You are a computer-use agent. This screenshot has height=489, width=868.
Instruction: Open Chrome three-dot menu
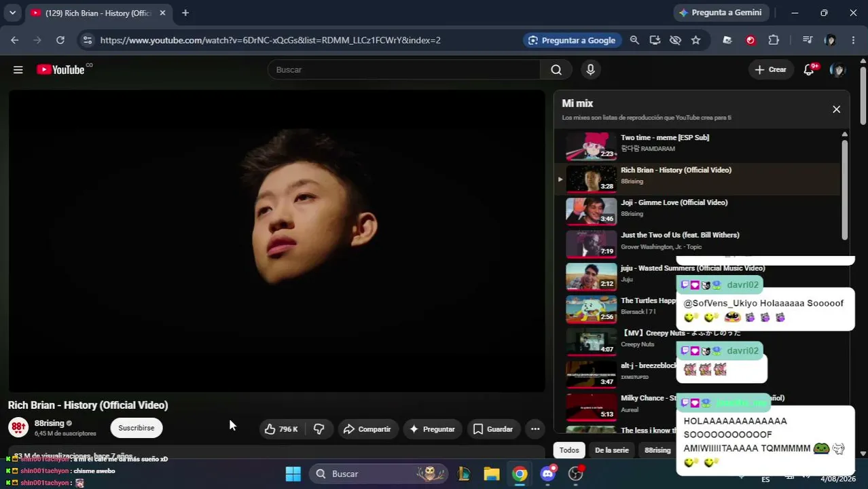point(853,40)
